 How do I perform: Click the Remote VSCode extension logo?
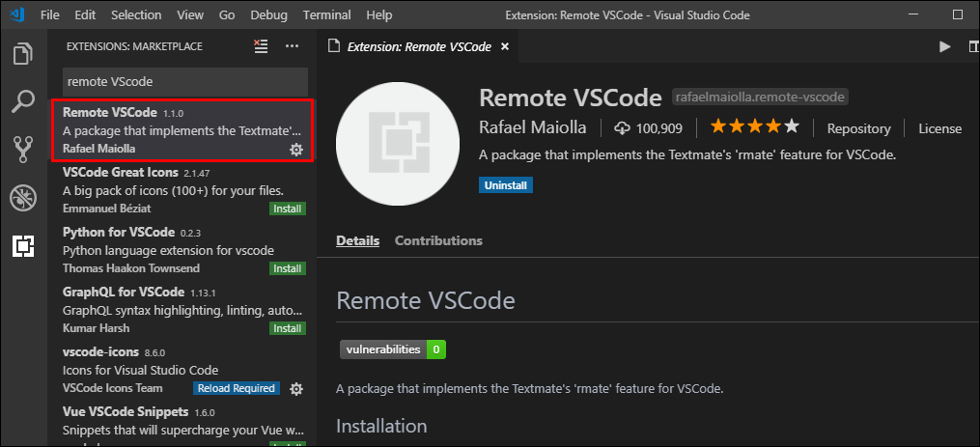(396, 145)
